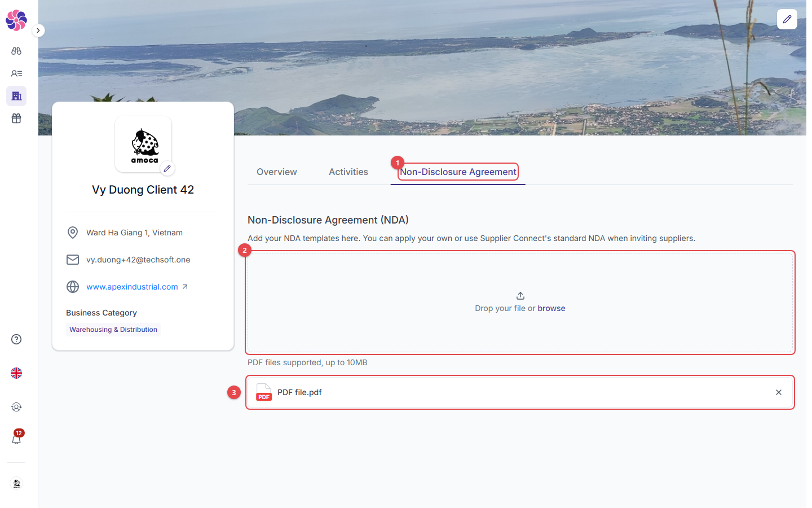Click the browse link in upload area

tap(551, 308)
